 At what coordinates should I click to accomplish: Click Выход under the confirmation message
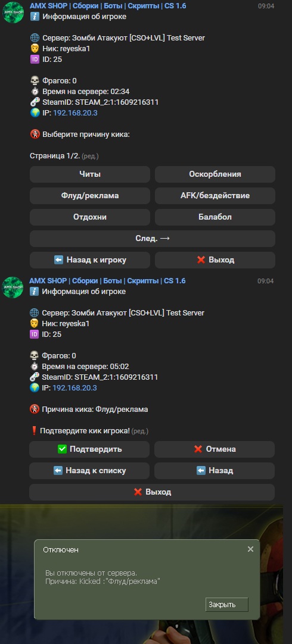coord(152,492)
